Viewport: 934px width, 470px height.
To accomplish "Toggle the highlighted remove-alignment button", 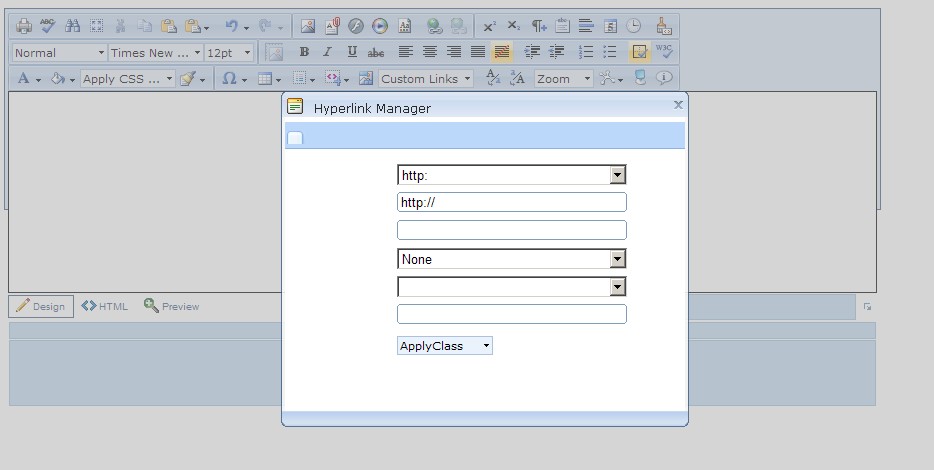I will point(502,52).
